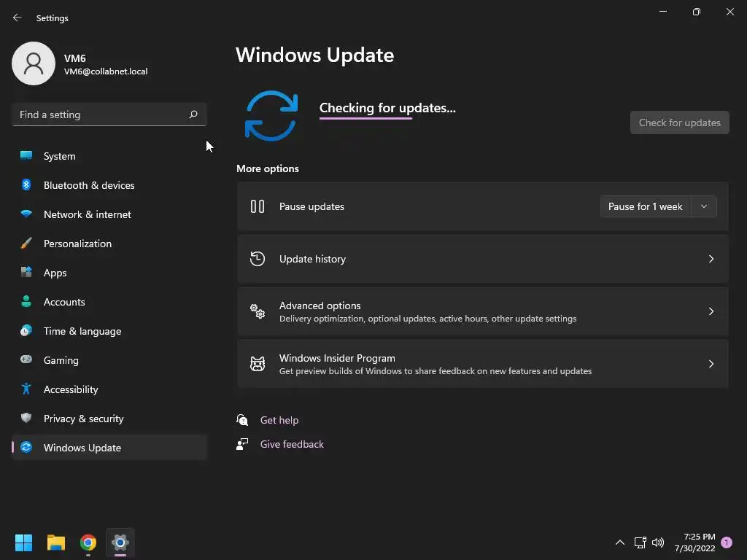747x560 pixels.
Task: Click the user profile avatar picture
Action: [x=34, y=63]
